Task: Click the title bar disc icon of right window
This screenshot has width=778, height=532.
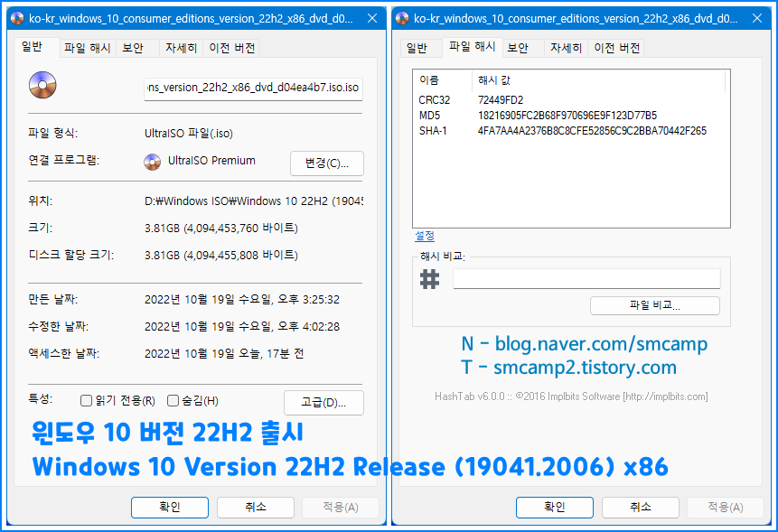Action: coord(402,18)
